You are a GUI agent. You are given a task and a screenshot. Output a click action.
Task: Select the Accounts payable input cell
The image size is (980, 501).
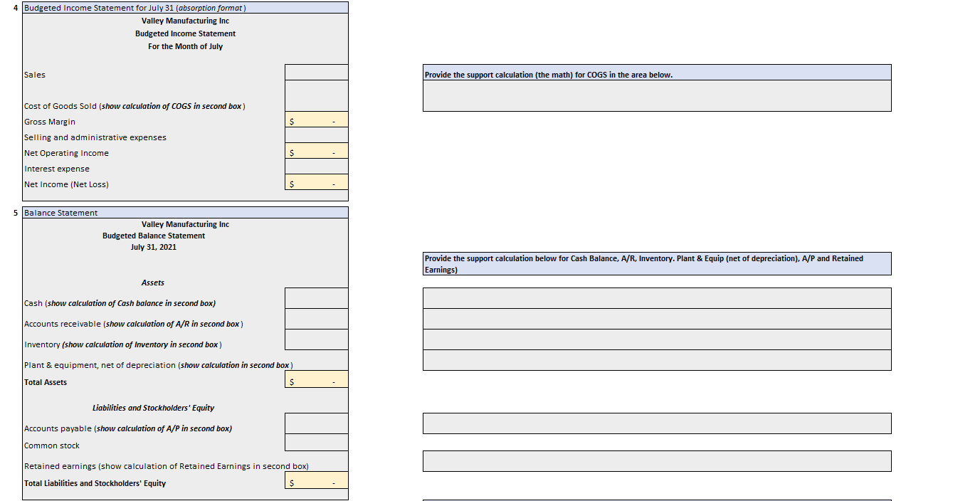coord(316,423)
